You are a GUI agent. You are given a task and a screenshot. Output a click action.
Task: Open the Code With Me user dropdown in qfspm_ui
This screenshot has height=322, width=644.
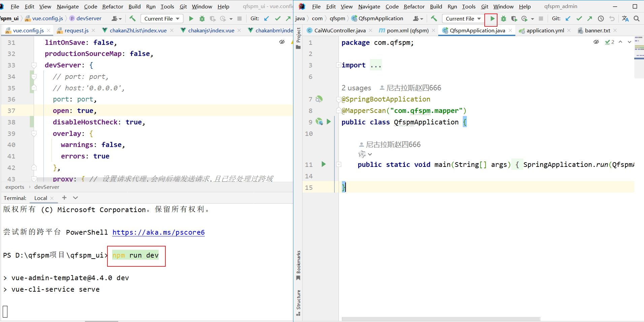(x=117, y=19)
